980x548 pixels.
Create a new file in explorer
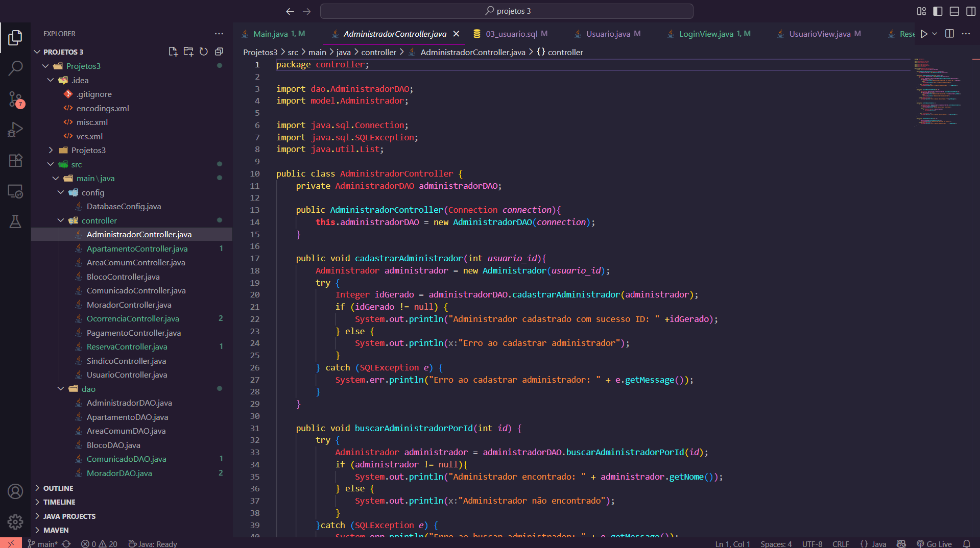pyautogui.click(x=173, y=52)
